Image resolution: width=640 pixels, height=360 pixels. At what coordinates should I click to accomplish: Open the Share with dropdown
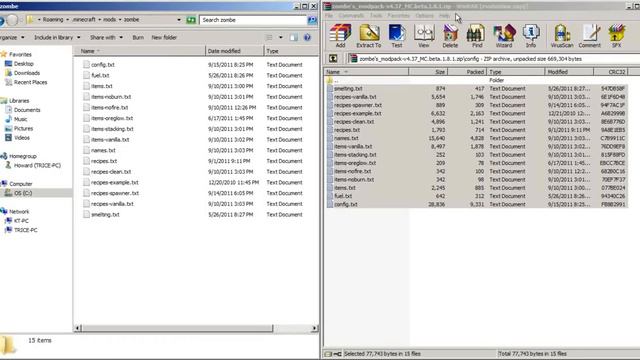pos(106,38)
